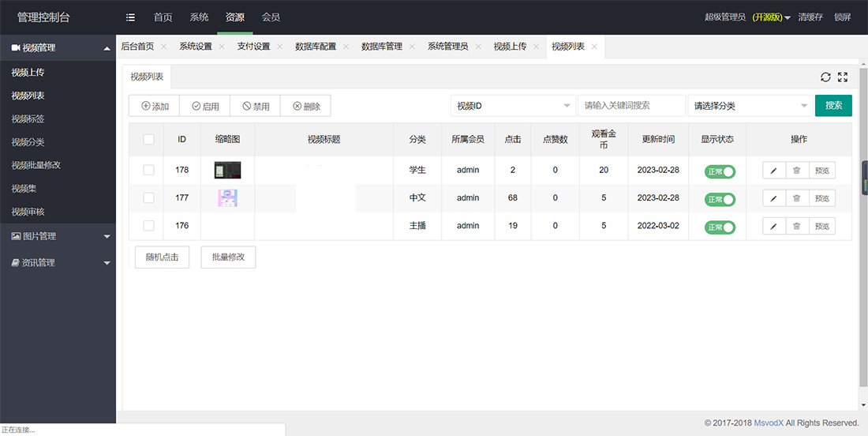Viewport: 868px width, 436px height.
Task: Preview video 176 with 预览 button
Action: 822,226
